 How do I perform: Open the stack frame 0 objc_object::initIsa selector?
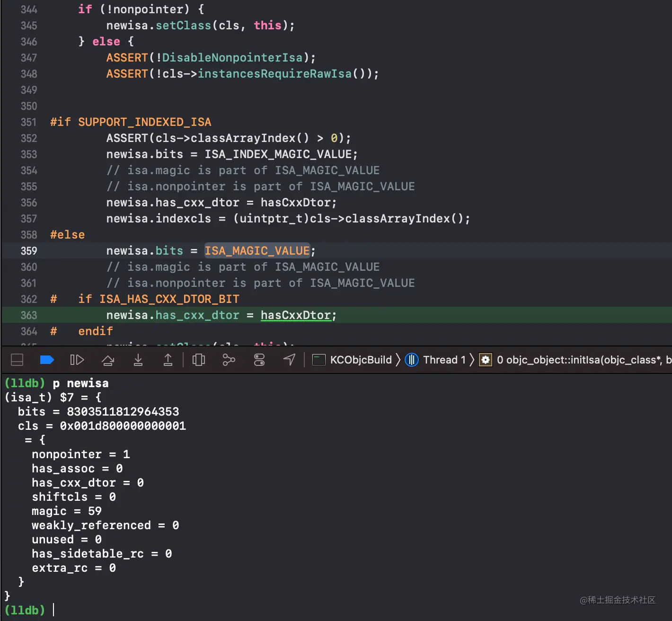575,360
